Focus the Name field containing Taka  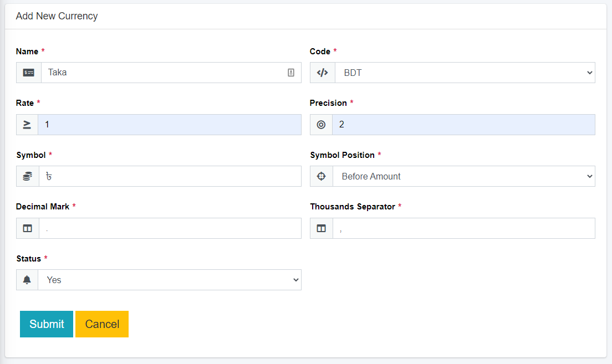click(164, 73)
